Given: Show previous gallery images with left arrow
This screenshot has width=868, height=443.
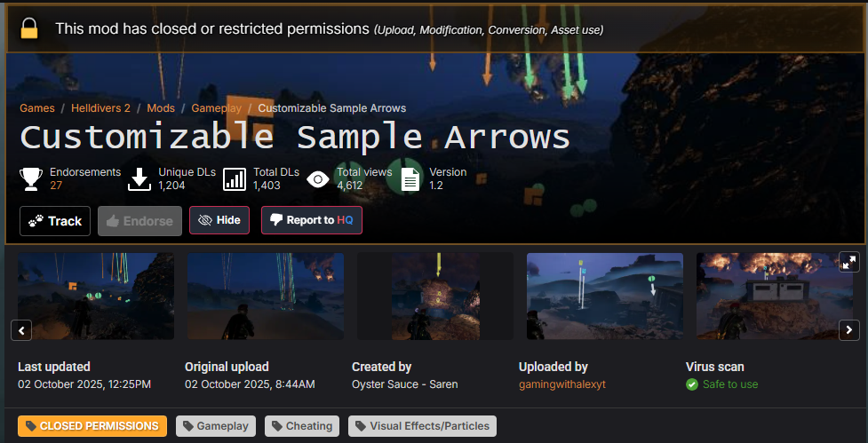Looking at the screenshot, I should 21,330.
